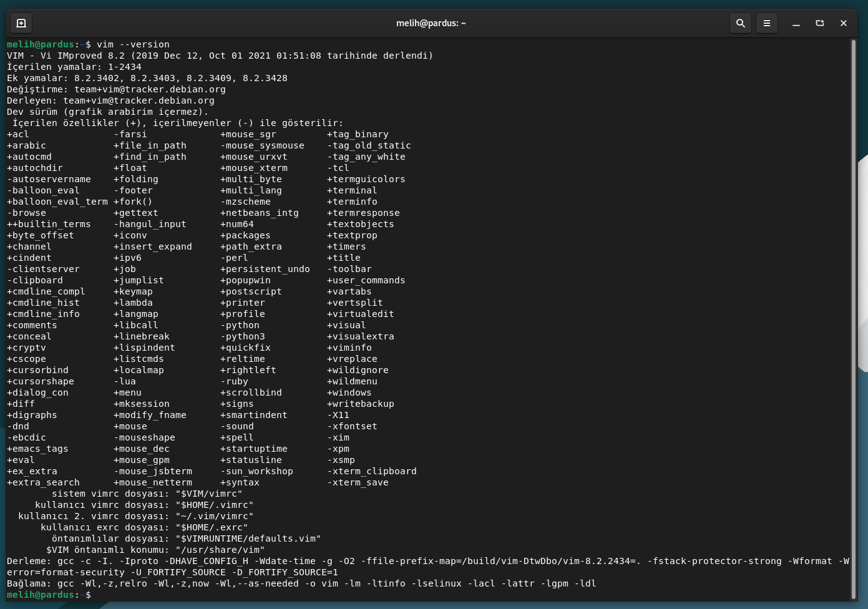
Task: Click the '~/.vim/vimrc' path
Action: click(215, 516)
